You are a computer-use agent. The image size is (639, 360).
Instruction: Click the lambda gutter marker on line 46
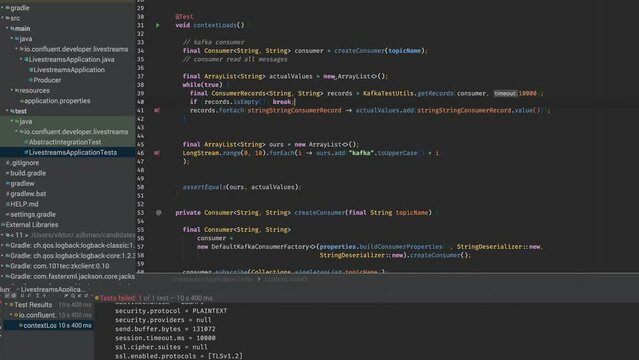pos(157,153)
